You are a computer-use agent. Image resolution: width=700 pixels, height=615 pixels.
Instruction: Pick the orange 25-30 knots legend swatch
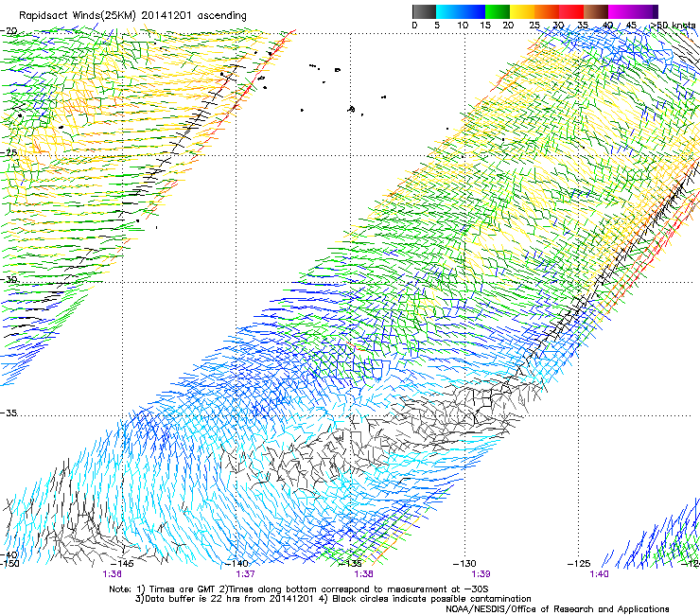point(547,11)
